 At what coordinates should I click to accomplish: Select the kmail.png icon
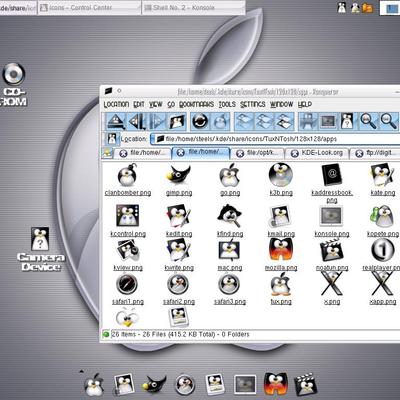point(281,217)
